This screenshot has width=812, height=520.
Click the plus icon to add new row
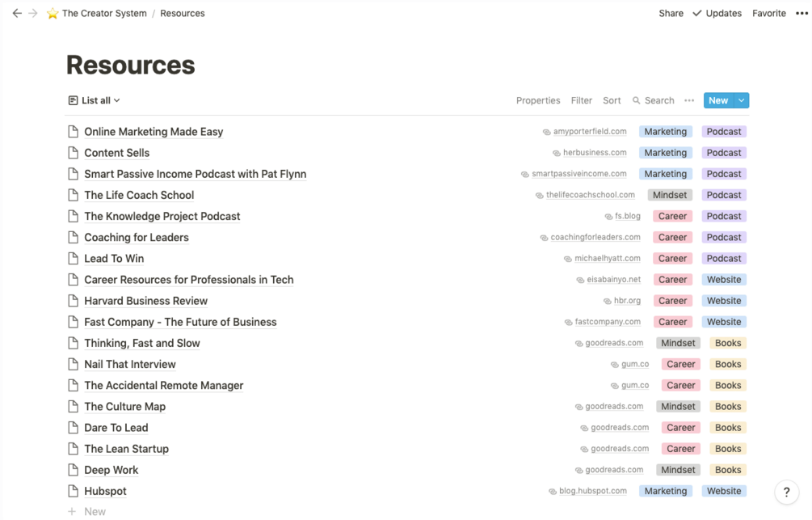[72, 511]
